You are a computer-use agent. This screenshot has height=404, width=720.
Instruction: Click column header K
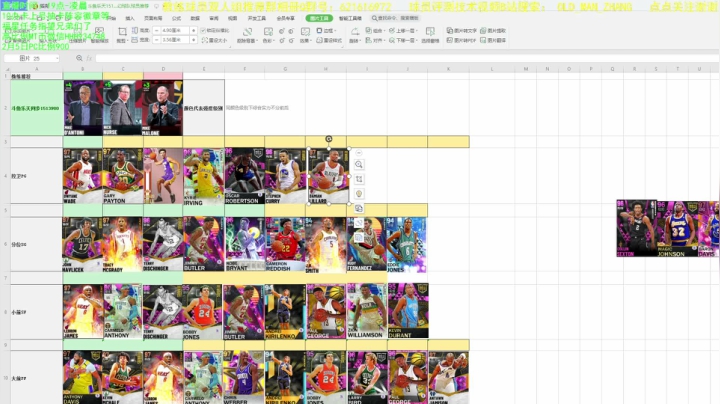pos(448,69)
